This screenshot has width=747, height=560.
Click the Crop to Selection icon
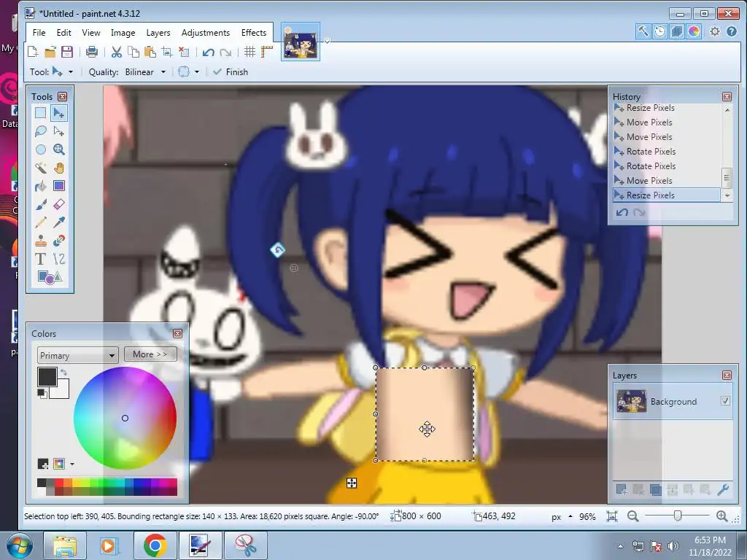click(x=167, y=52)
